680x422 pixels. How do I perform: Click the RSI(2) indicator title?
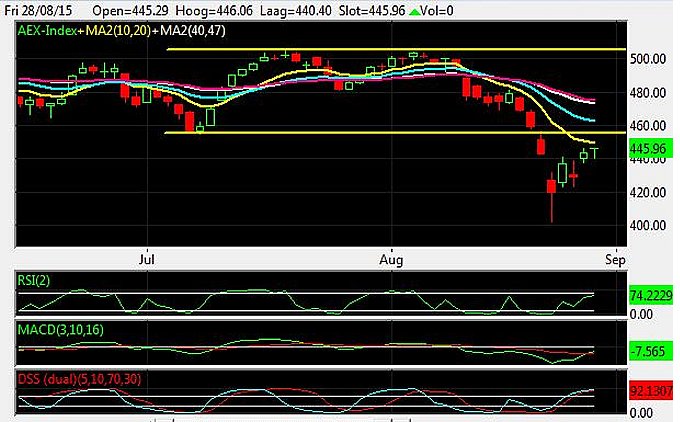[37, 279]
